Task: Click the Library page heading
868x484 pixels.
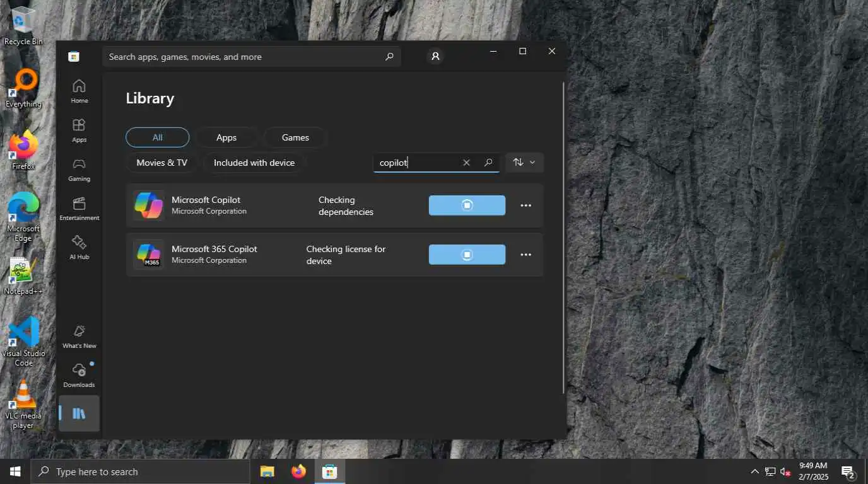Action: pyautogui.click(x=150, y=98)
